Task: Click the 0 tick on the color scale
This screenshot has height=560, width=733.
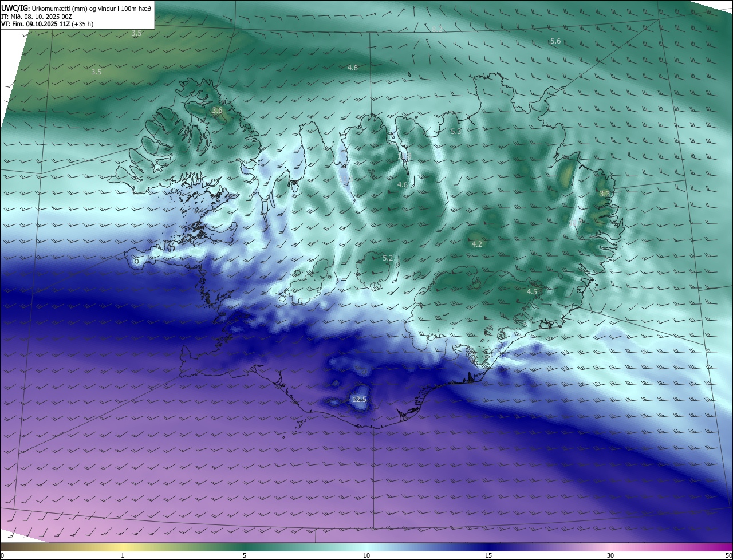Action: 2,555
